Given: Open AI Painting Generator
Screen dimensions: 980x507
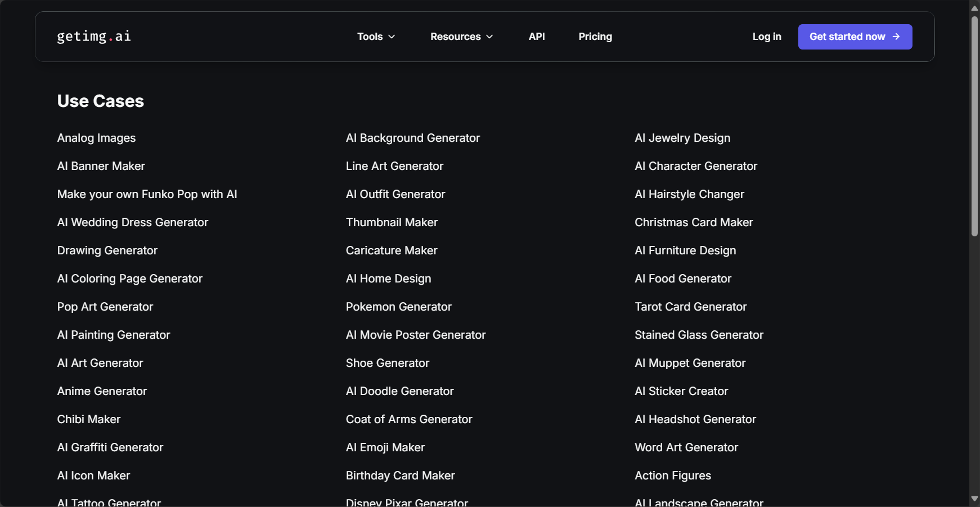Looking at the screenshot, I should pyautogui.click(x=114, y=335).
